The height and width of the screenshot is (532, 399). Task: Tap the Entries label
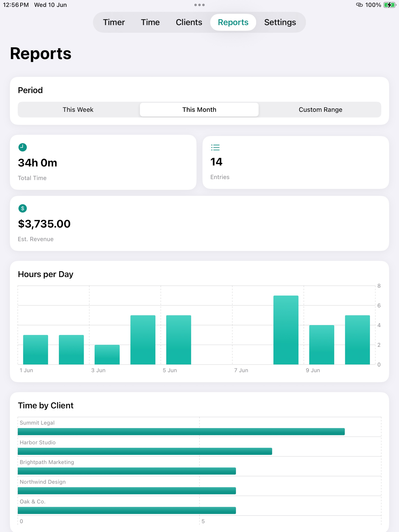[x=220, y=177]
